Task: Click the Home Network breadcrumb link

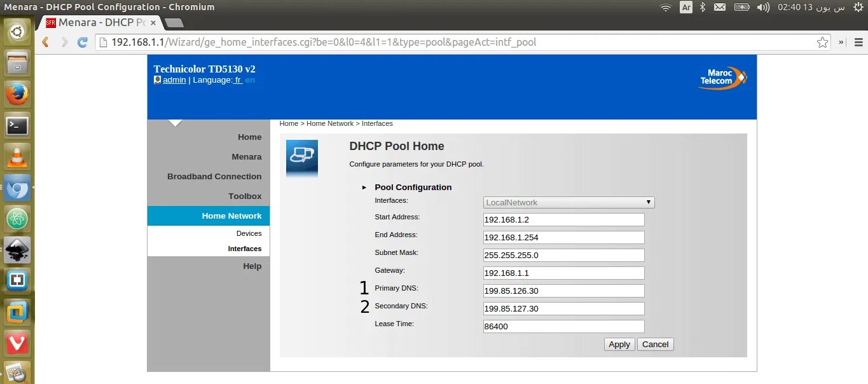Action: click(x=330, y=123)
